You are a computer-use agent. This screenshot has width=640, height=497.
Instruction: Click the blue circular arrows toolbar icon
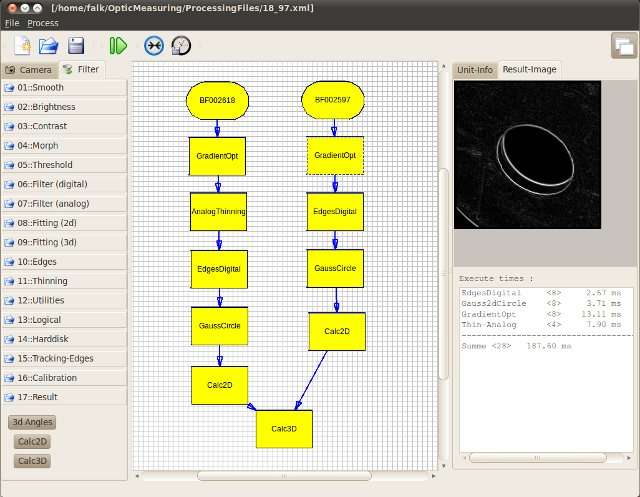click(154, 45)
